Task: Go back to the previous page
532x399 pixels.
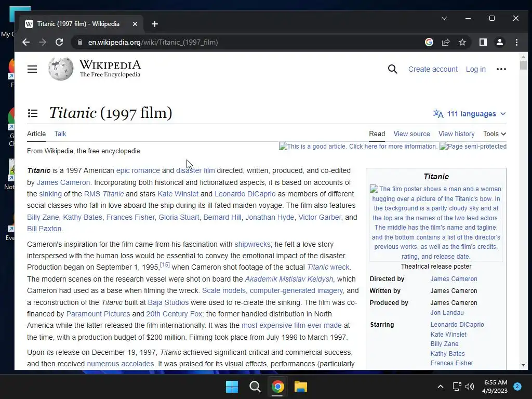Action: [x=26, y=42]
